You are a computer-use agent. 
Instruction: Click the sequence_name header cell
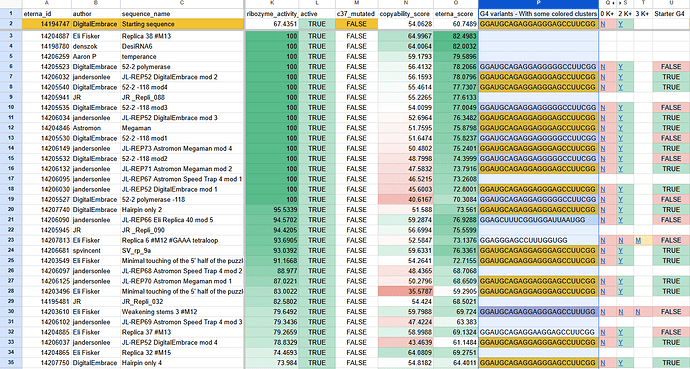(x=182, y=14)
